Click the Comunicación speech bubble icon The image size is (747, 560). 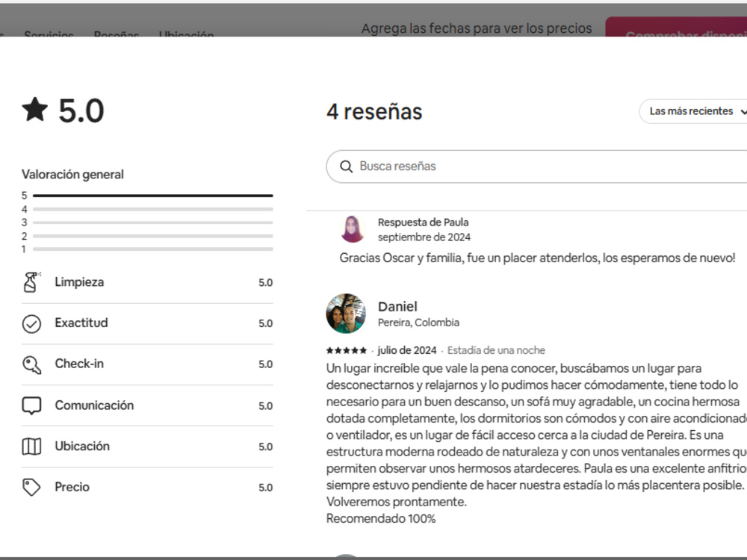coord(31,405)
